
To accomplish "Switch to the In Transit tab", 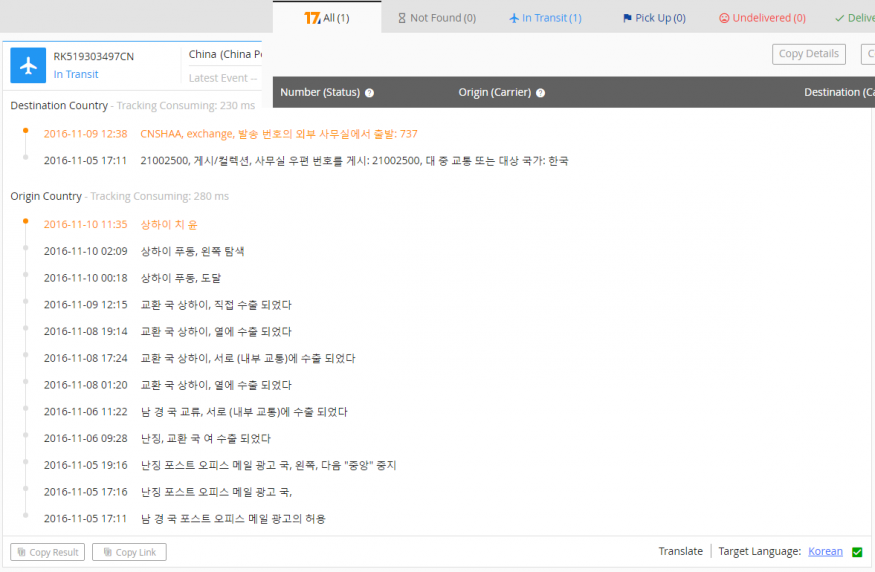I will point(545,18).
